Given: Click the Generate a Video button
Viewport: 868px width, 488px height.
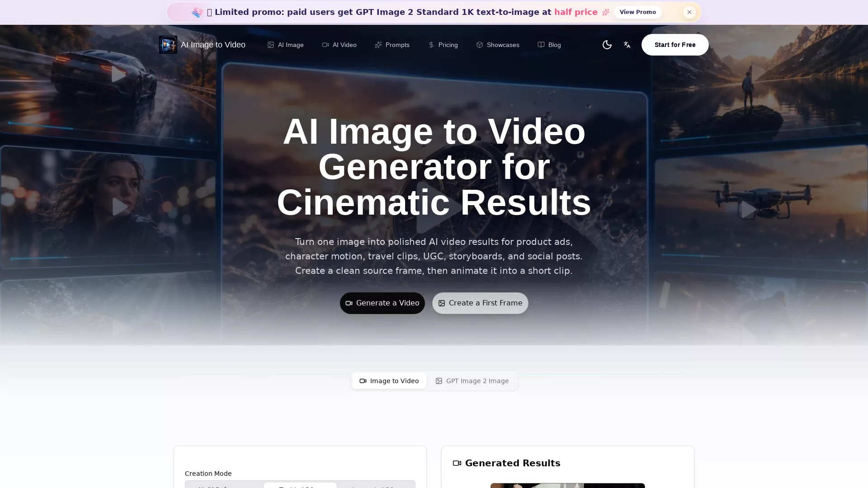Looking at the screenshot, I should [382, 303].
